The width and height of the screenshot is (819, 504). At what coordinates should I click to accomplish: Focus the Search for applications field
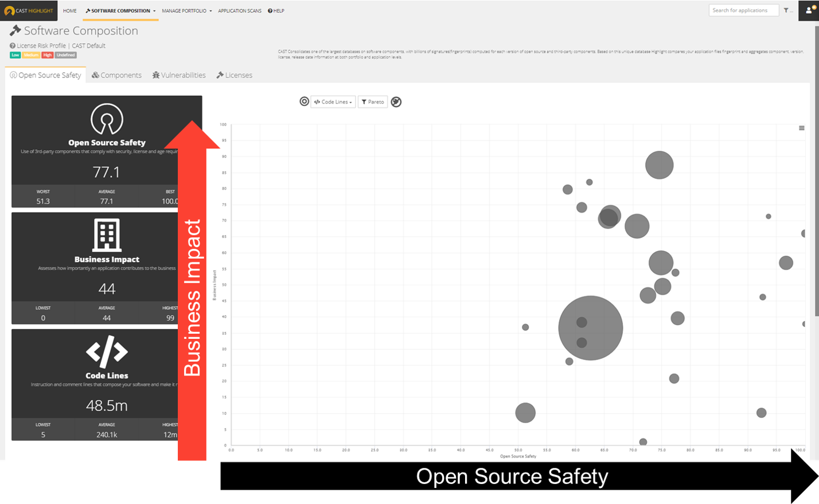[x=744, y=10]
